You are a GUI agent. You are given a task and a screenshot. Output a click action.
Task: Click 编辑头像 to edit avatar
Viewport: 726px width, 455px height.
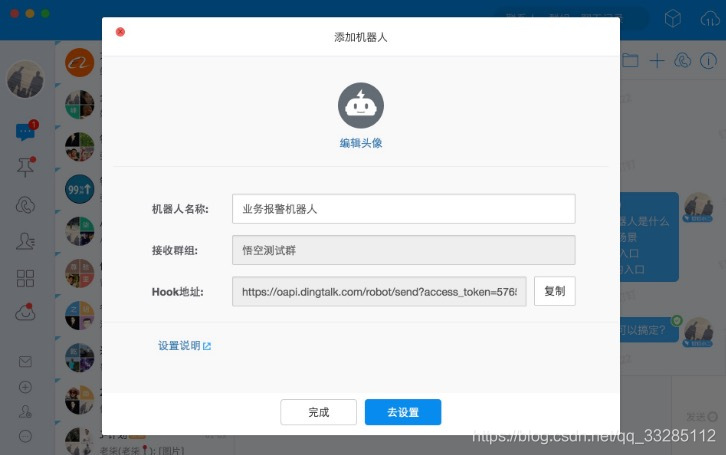point(361,143)
